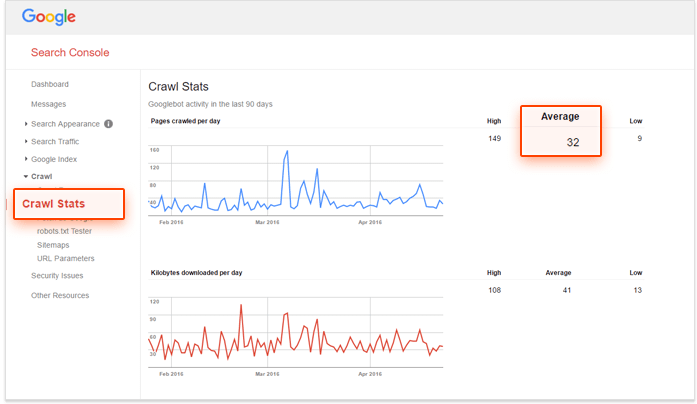Click the red Kilobytes downloaded per day chart
The height and width of the screenshot is (404, 697).
click(295, 335)
